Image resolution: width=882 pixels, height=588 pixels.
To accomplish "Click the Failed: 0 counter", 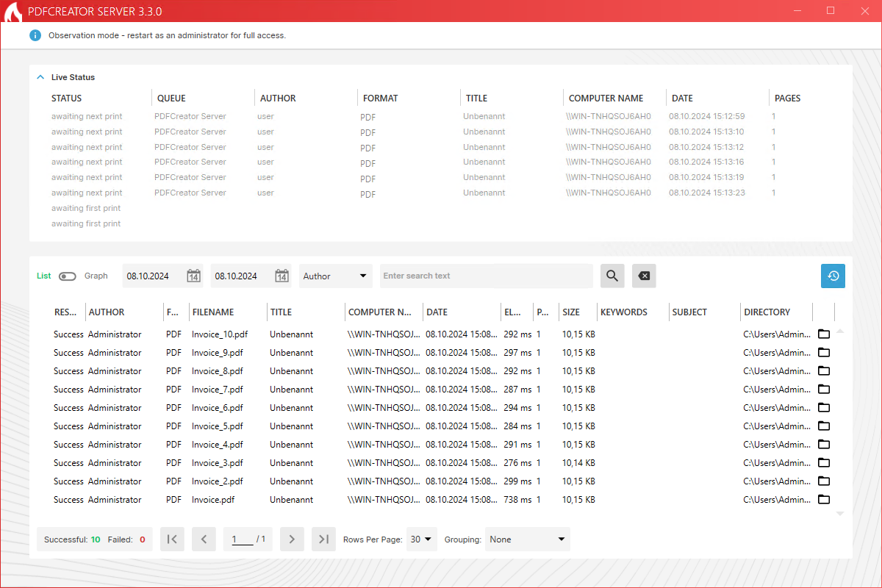I will pos(126,539).
